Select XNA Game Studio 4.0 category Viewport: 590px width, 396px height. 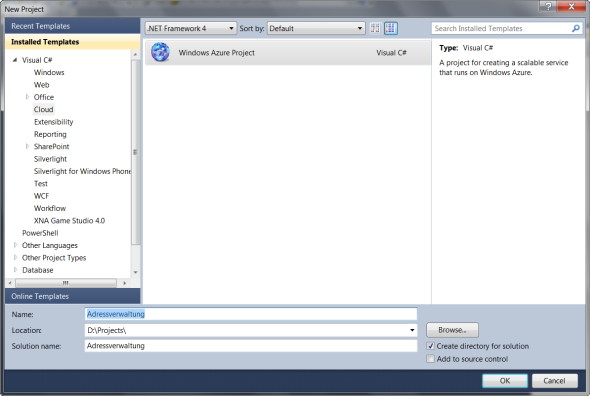[69, 221]
